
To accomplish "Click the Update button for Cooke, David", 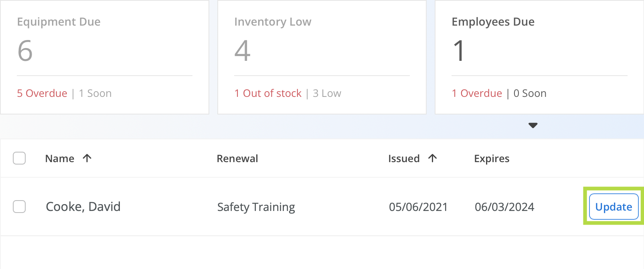I will (614, 207).
